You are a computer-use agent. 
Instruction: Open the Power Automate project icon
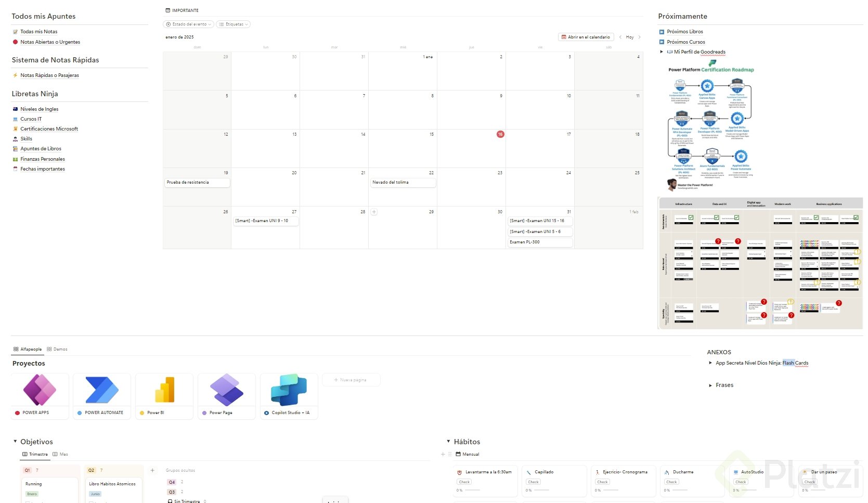102,390
